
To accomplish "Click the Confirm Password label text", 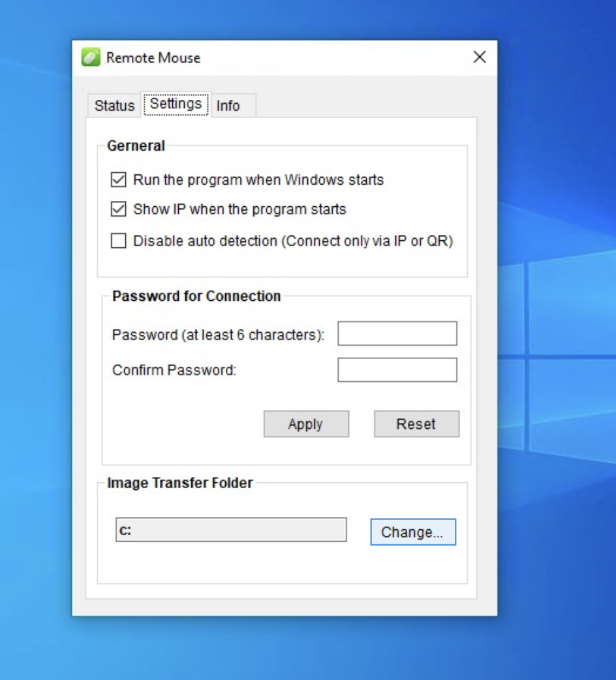I will (174, 370).
